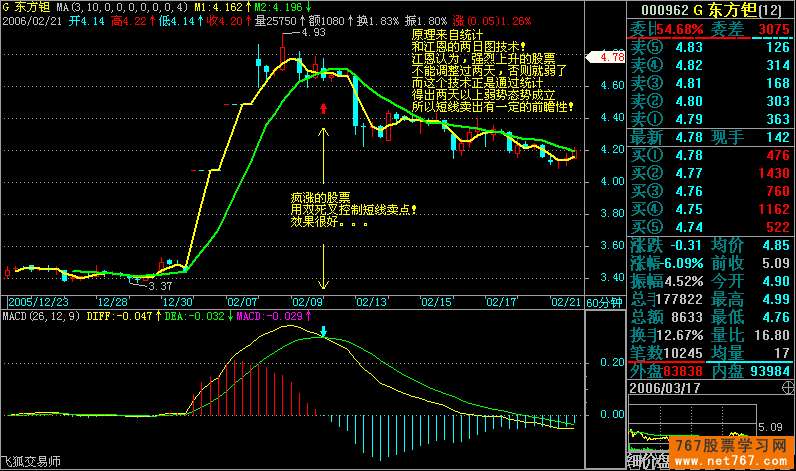796x471 pixels.
Task: Click the 买② volume 1430
Action: (x=774, y=173)
